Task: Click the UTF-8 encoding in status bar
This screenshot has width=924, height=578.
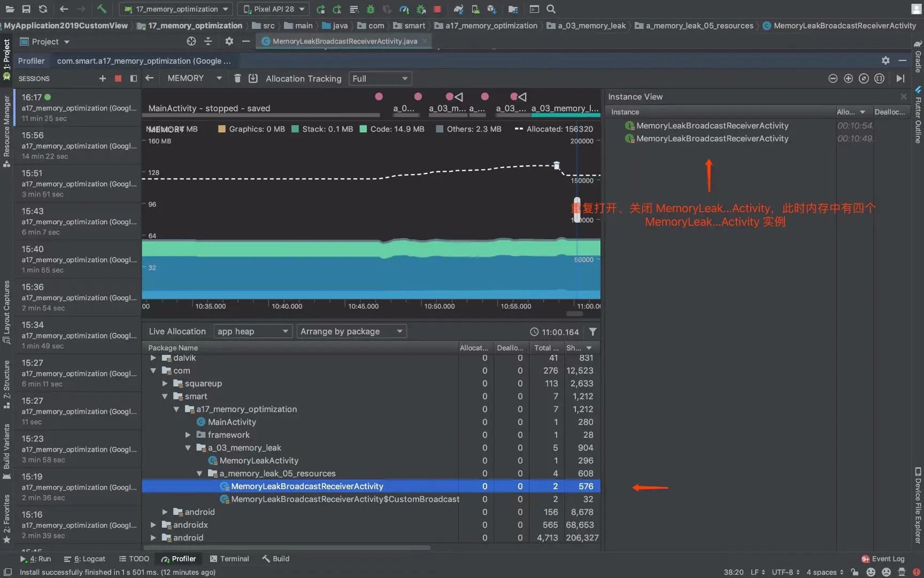Action: pos(786,572)
